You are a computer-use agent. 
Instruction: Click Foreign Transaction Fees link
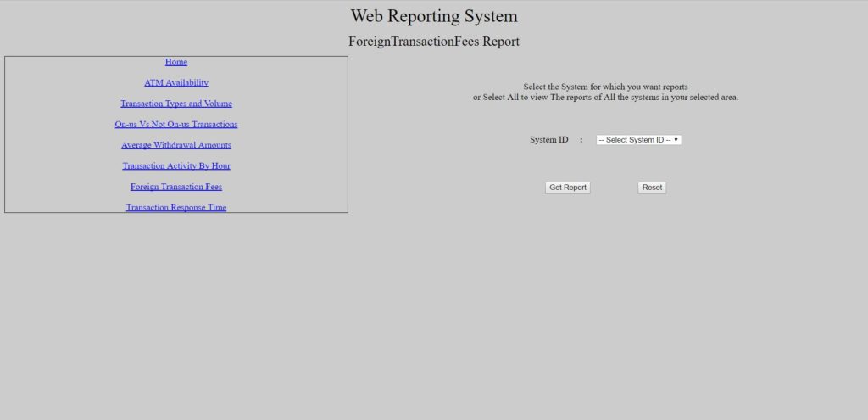[176, 187]
